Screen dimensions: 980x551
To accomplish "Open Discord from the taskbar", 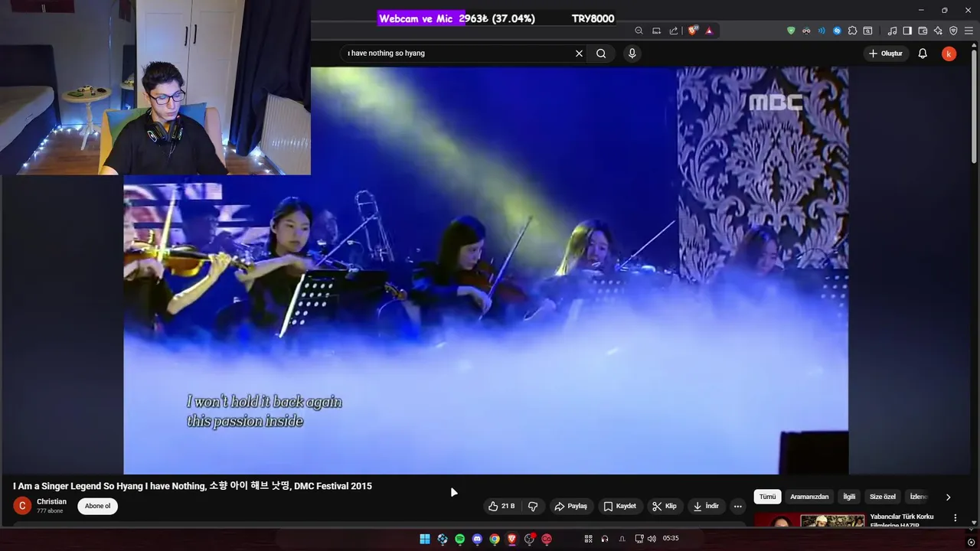I will pyautogui.click(x=477, y=539).
